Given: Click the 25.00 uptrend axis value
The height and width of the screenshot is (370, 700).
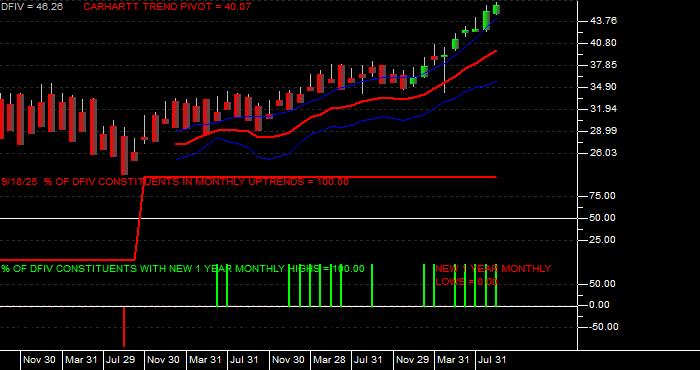Looking at the screenshot, I should (603, 240).
